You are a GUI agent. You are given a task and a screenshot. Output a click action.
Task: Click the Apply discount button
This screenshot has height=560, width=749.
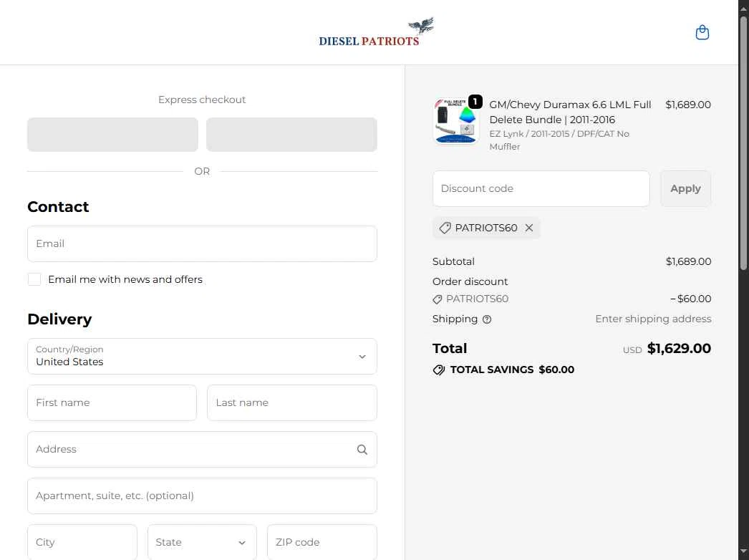click(x=685, y=189)
